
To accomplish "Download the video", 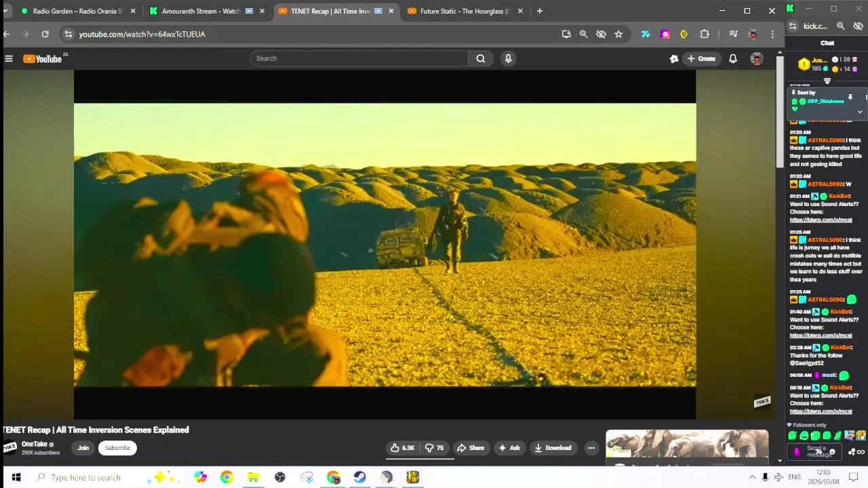I will (x=553, y=448).
